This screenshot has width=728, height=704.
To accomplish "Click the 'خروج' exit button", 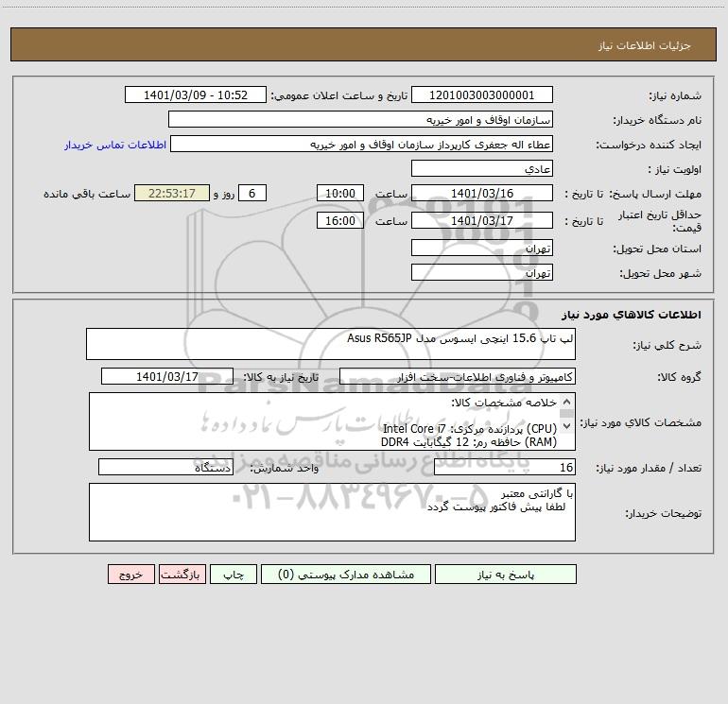I will click(x=130, y=574).
